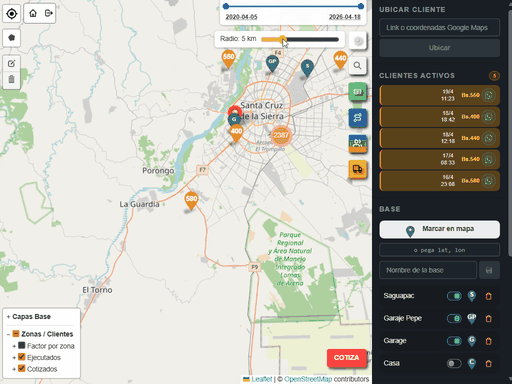
Task: Uncheck the Cotizados layer checkbox
Action: pyautogui.click(x=22, y=368)
